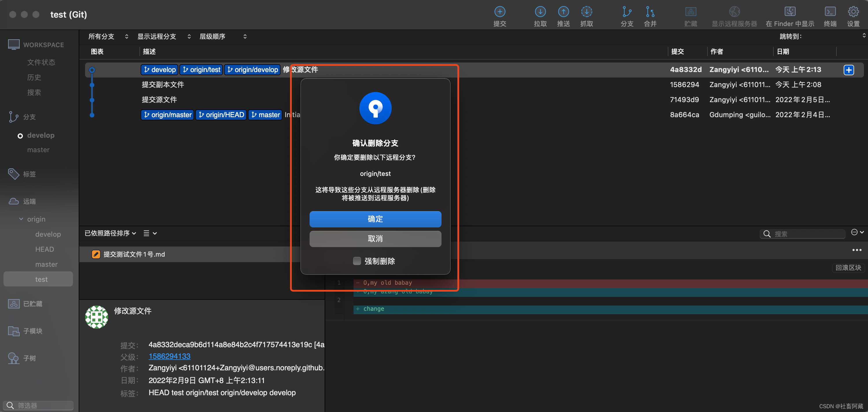
Task: Click the parent commit link 1586294133
Action: point(169,356)
